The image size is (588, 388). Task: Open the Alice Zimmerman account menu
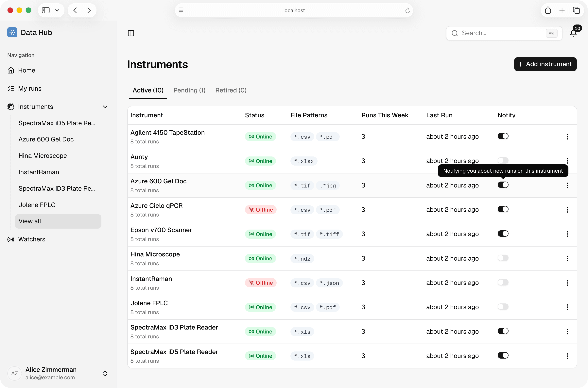point(58,373)
